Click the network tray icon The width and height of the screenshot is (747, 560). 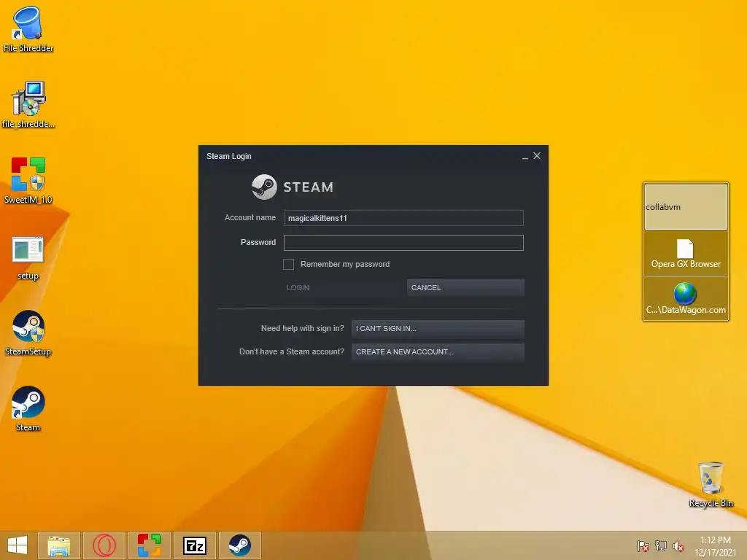[x=661, y=545]
